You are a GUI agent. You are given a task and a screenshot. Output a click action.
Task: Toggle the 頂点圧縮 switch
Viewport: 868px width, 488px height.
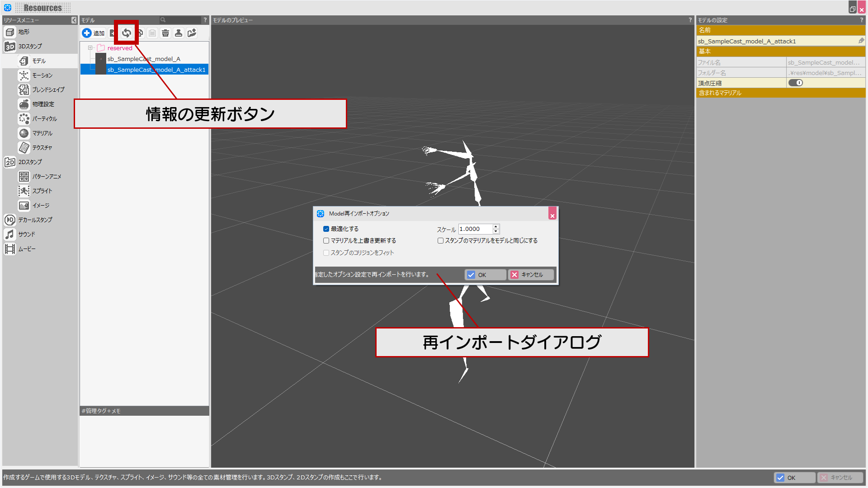pos(796,83)
